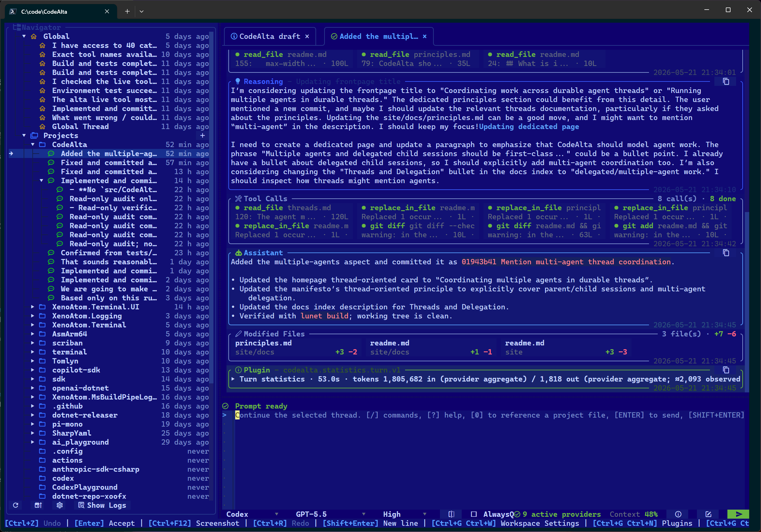This screenshot has height=532, width=761.
Task: Collapse the Global tree node
Action: tap(24, 36)
